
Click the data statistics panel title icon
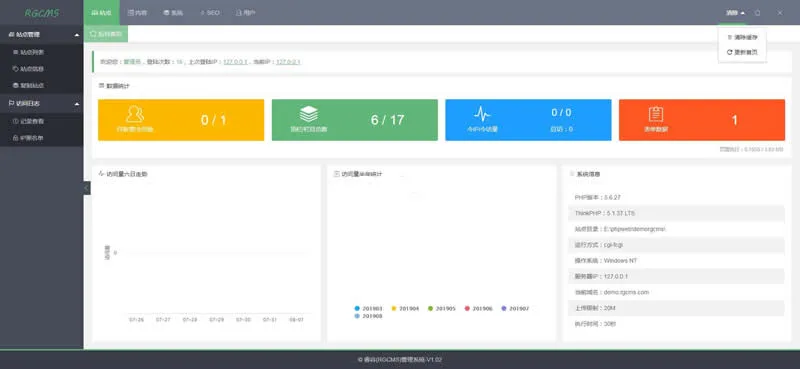[102, 86]
